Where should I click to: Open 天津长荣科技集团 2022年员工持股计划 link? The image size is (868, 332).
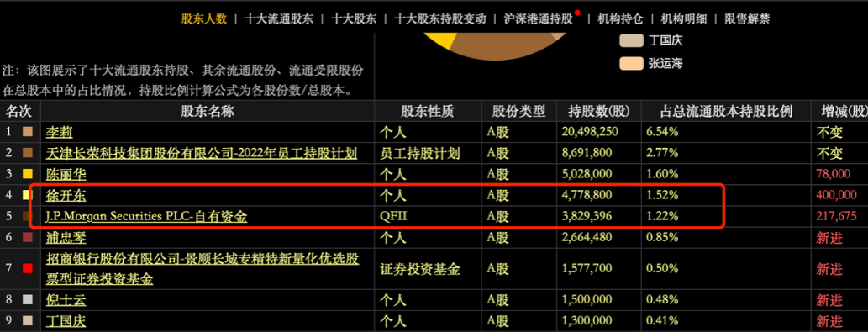tap(202, 153)
